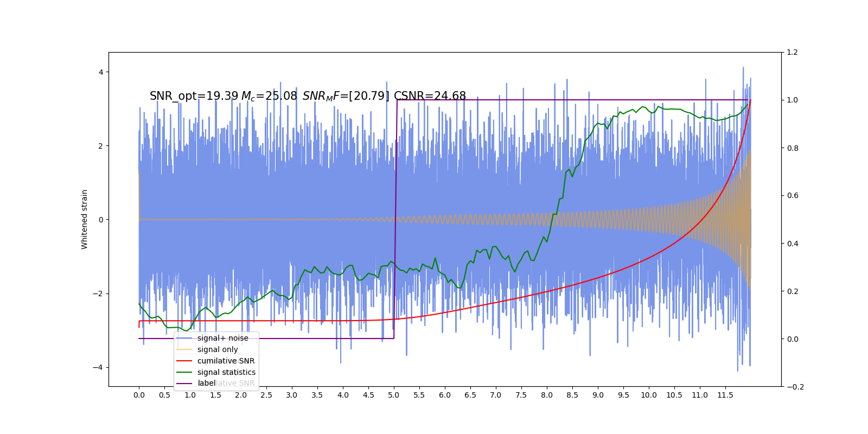This screenshot has width=868, height=434.
Task: Click the right y-axis tick label −0.2
Action: click(795, 387)
